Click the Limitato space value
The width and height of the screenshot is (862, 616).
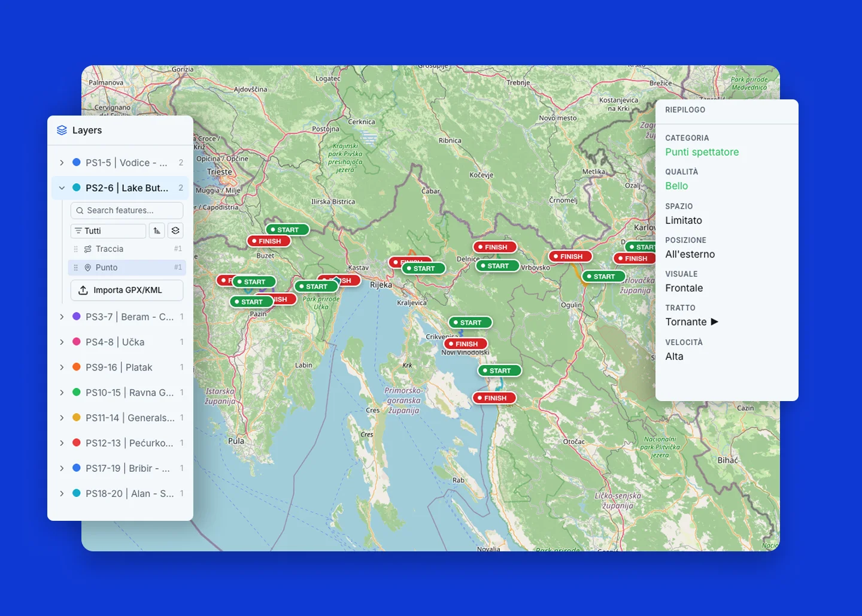684,220
